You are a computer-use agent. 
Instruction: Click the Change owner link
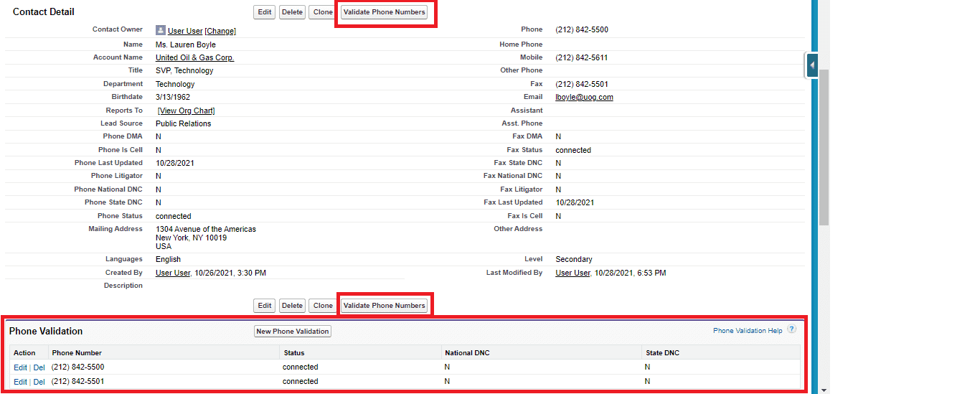(x=220, y=32)
